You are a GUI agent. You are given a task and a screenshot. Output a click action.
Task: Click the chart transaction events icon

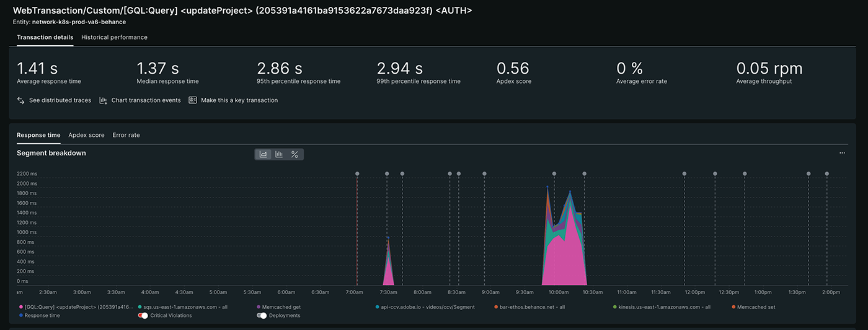(x=104, y=100)
